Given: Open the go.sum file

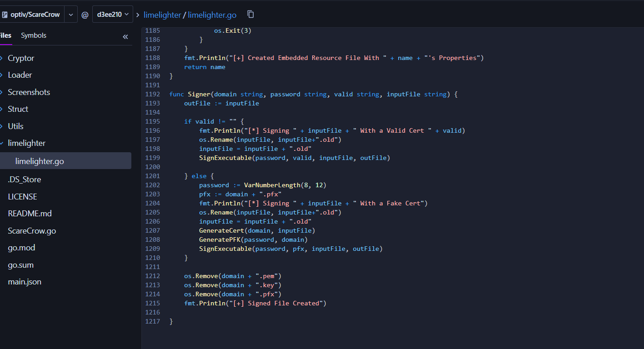Looking at the screenshot, I should [21, 265].
